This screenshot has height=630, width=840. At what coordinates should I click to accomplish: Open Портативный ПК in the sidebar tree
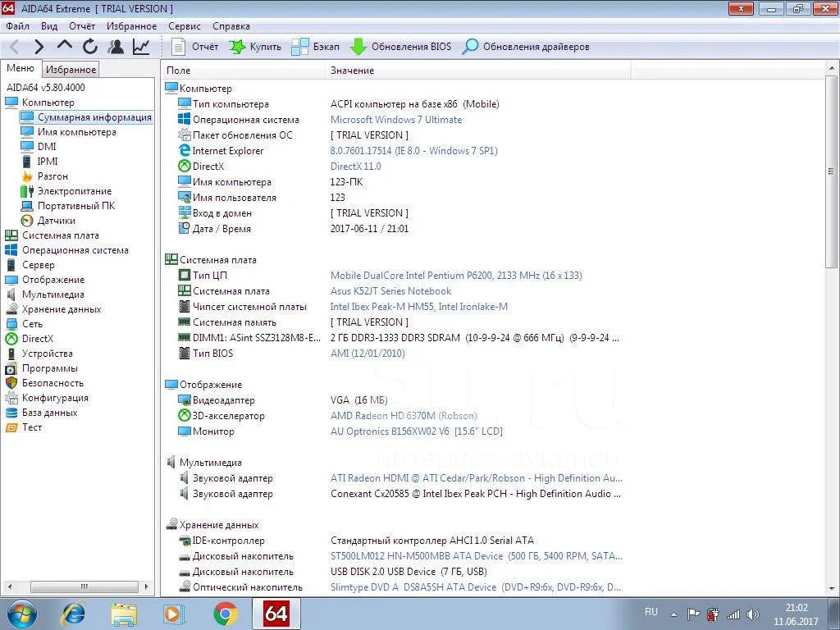point(76,206)
